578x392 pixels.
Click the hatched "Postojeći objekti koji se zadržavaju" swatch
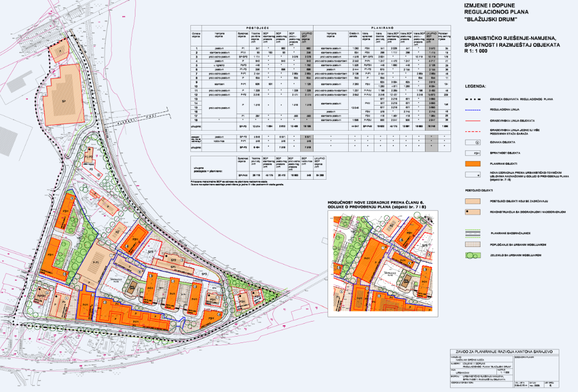pyautogui.click(x=472, y=202)
